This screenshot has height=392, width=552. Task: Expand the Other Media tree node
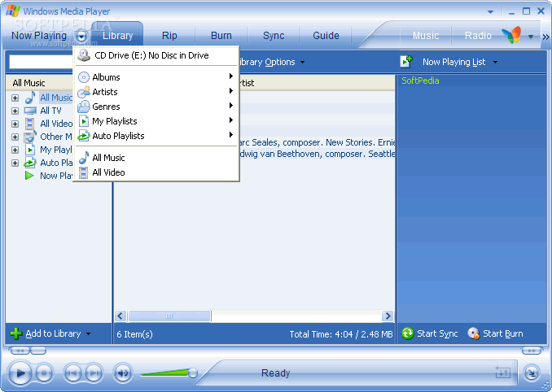tap(15, 137)
